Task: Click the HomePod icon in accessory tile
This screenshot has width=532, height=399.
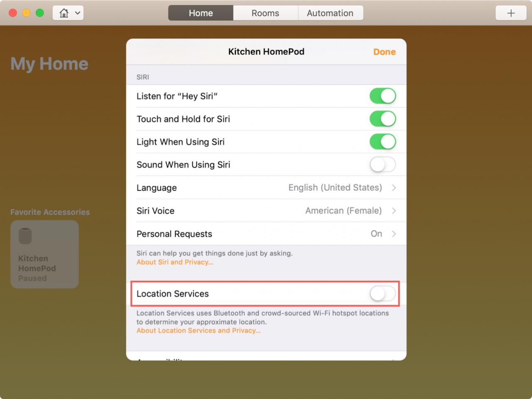Action: coord(25,236)
